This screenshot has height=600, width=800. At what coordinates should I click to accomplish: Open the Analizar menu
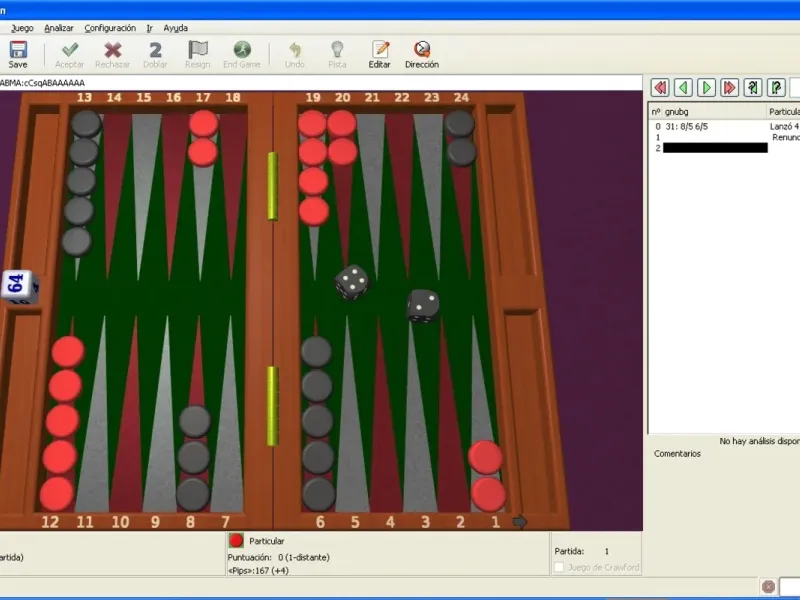(x=59, y=28)
